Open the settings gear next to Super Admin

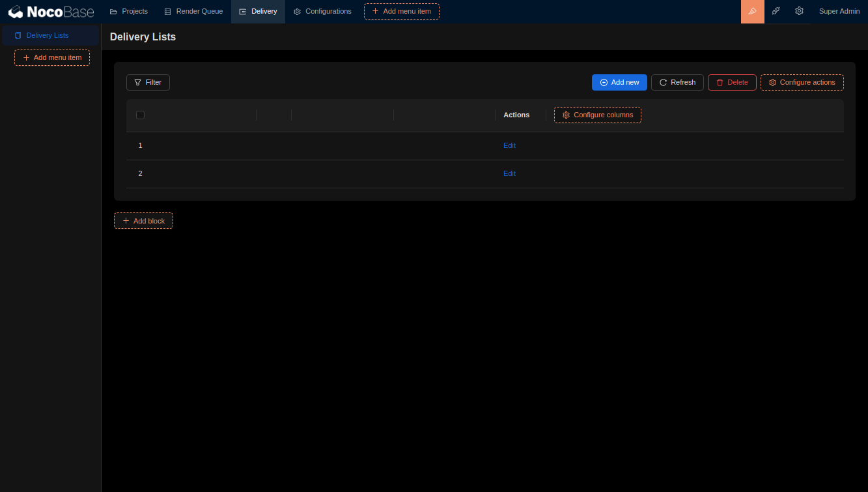pyautogui.click(x=799, y=11)
